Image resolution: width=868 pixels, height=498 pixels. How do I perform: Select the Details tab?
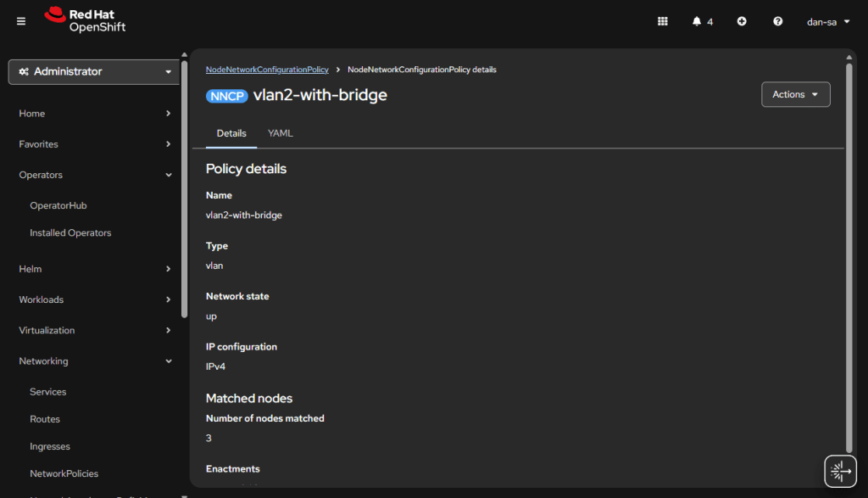231,133
